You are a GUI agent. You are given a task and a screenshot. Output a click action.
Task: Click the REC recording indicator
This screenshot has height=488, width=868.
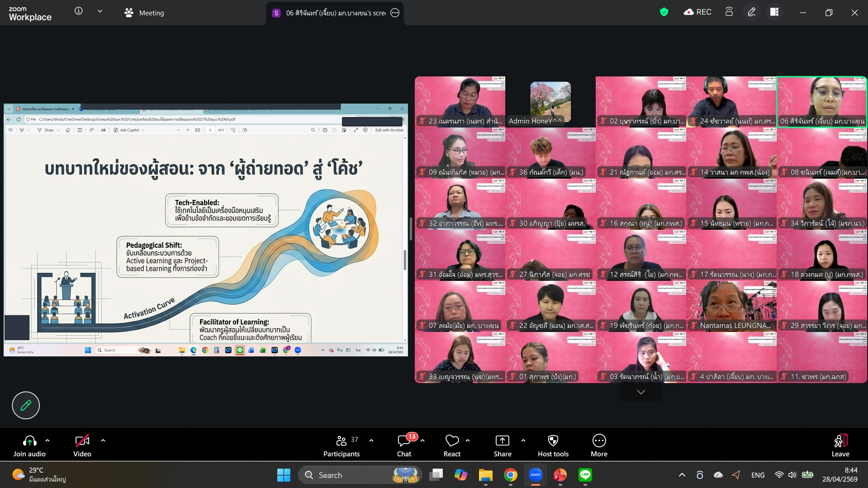pyautogui.click(x=697, y=12)
